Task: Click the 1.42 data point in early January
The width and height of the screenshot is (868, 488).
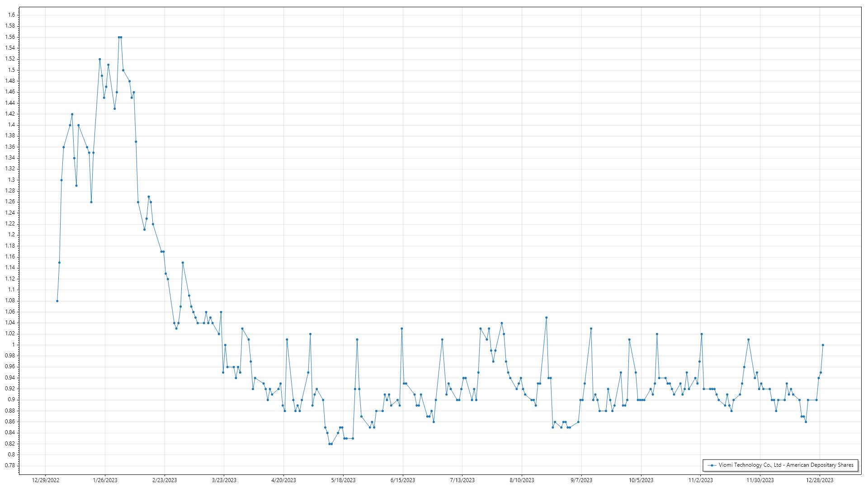Action: 72,114
